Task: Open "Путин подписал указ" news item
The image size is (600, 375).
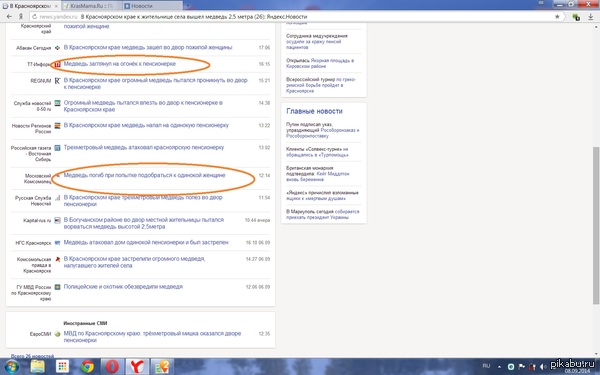Action: coord(323,130)
